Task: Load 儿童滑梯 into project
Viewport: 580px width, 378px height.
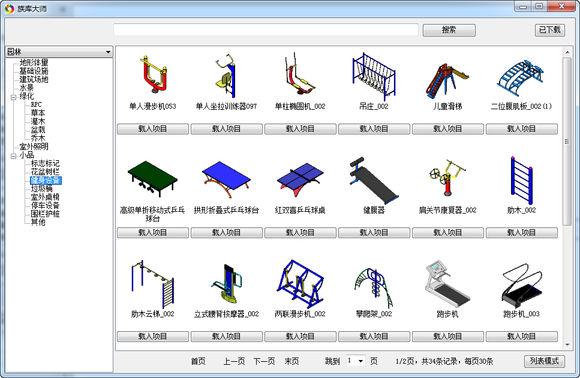Action: 448,129
